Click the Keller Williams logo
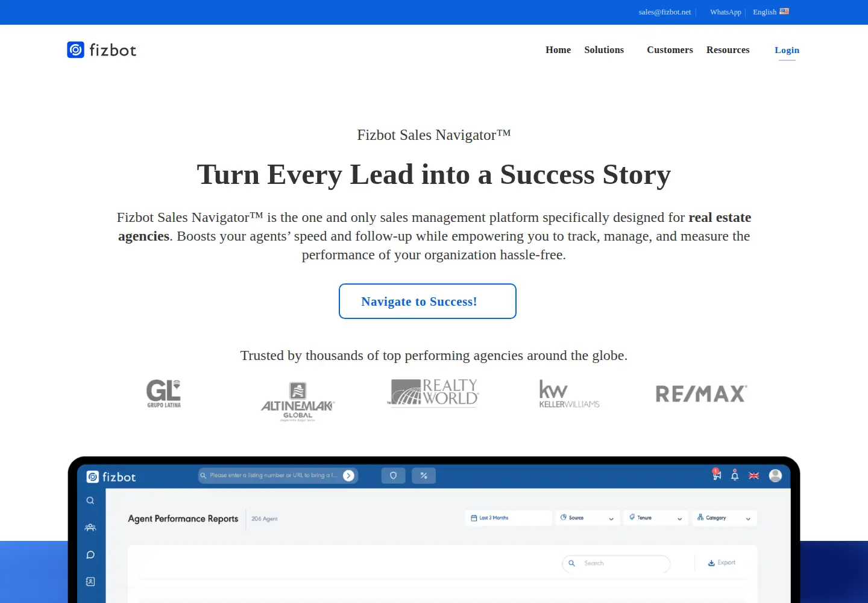 (570, 394)
